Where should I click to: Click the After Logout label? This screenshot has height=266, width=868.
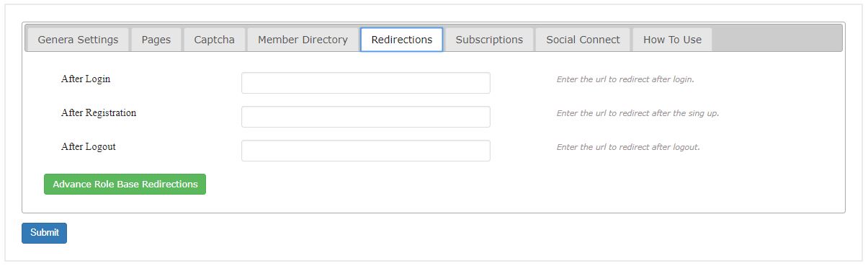[89, 147]
